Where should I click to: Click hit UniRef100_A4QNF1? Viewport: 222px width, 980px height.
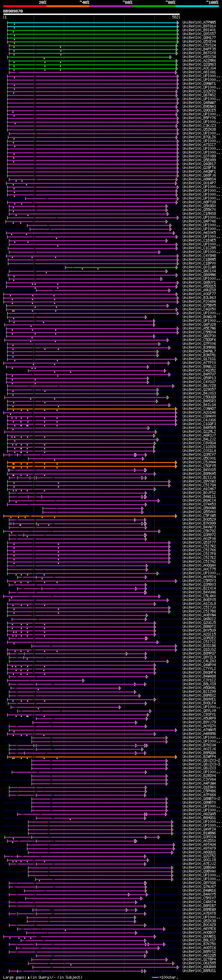point(199,172)
